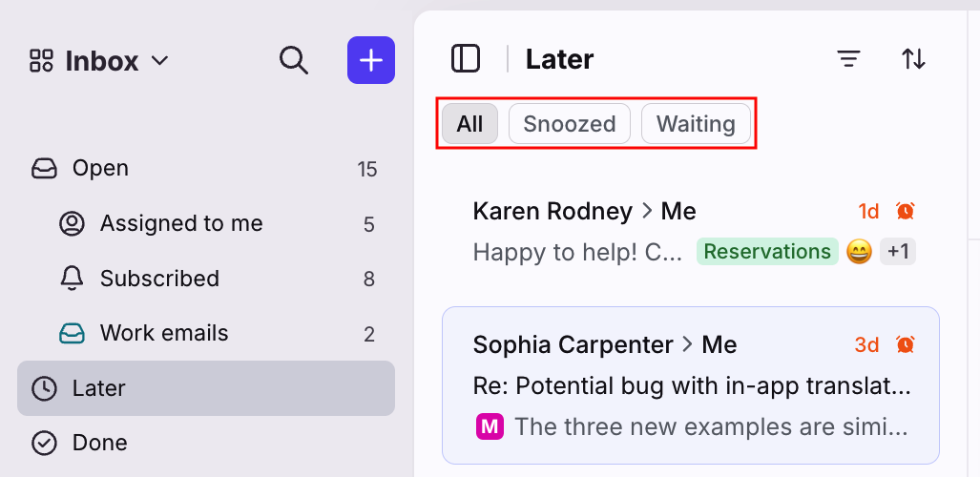Open the Done section
The height and width of the screenshot is (477, 980).
(205, 444)
